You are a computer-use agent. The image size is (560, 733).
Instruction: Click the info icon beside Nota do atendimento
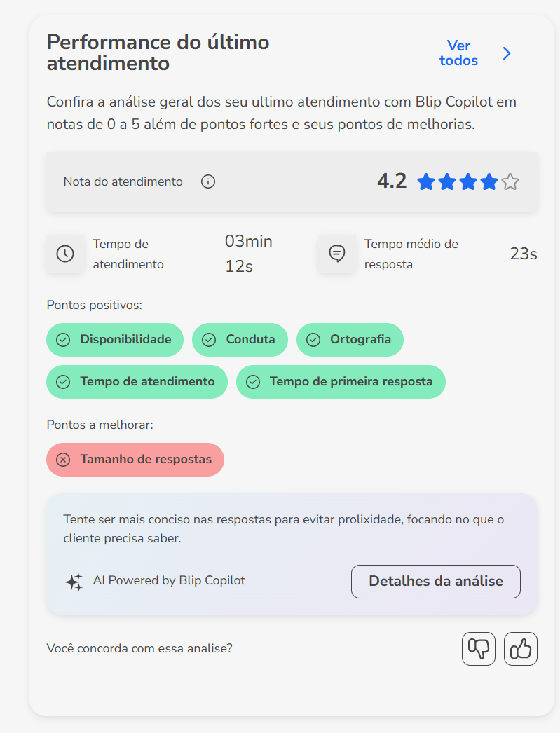(x=208, y=181)
